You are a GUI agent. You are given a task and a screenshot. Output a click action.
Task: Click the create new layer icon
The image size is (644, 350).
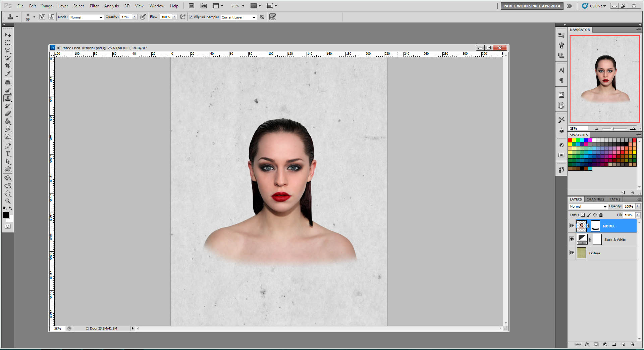623,344
